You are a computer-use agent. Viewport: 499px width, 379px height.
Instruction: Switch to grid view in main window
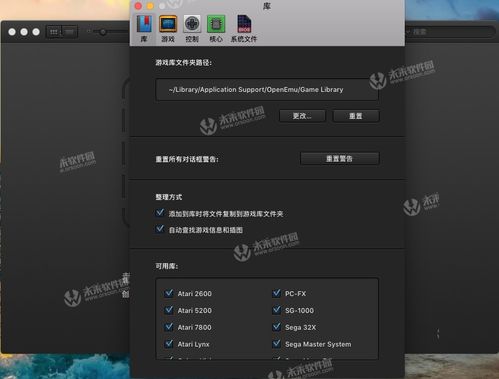[x=54, y=32]
